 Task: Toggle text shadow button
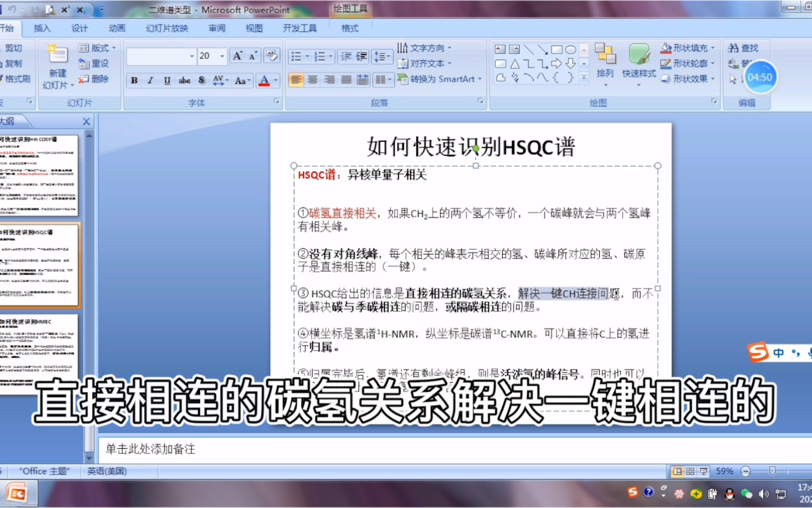(x=201, y=80)
